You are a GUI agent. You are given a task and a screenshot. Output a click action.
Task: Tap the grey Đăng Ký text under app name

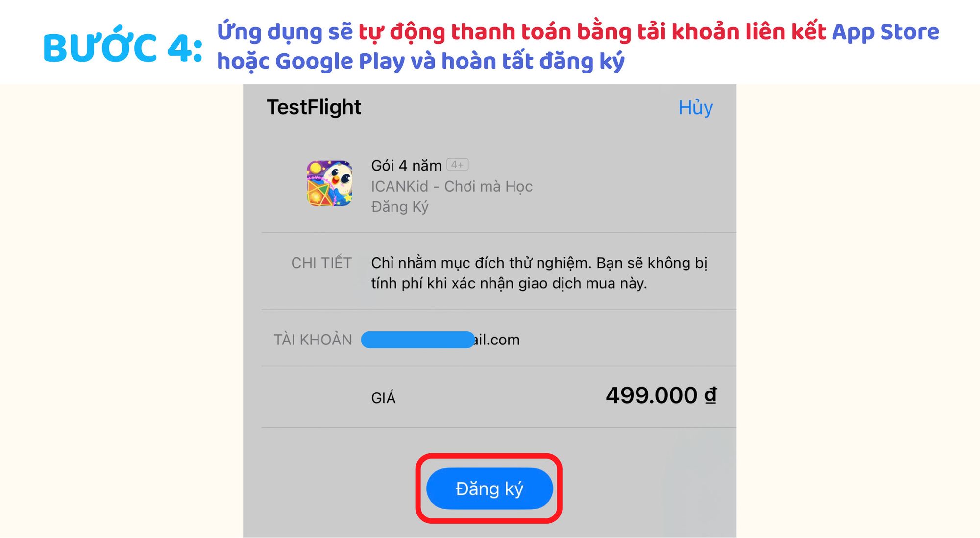[x=400, y=207]
